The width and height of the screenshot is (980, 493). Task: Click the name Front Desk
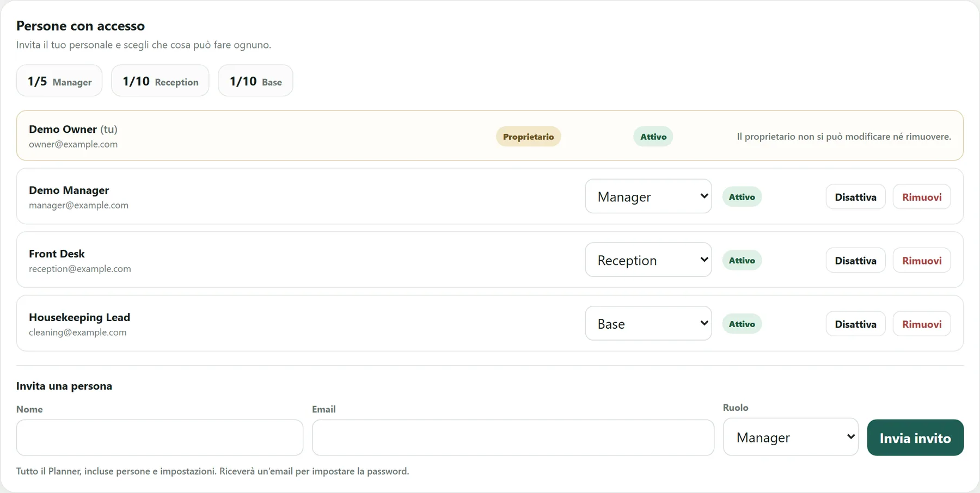coord(57,254)
